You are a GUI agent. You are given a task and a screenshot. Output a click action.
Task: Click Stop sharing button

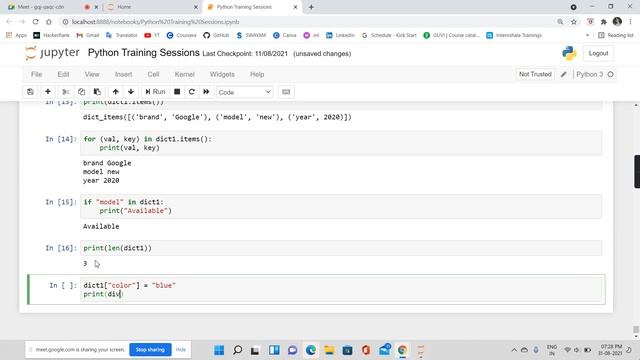pos(150,349)
